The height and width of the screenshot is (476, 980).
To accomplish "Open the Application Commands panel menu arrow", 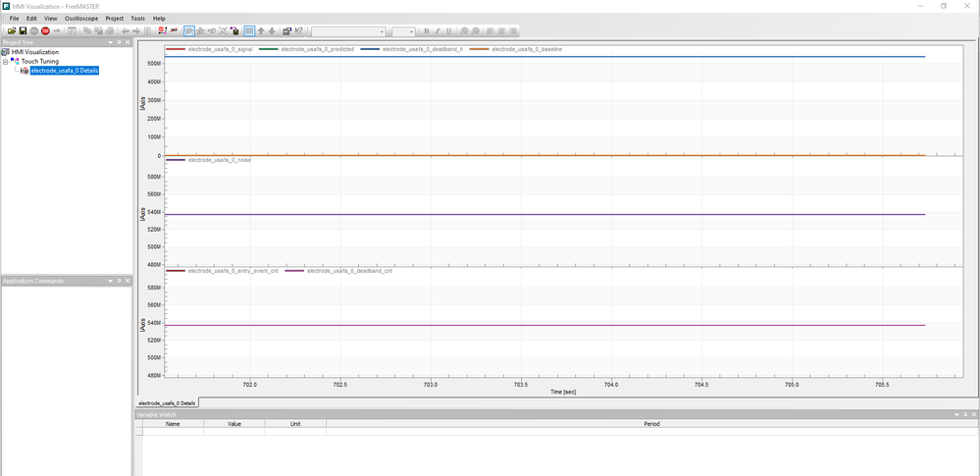I will [111, 281].
